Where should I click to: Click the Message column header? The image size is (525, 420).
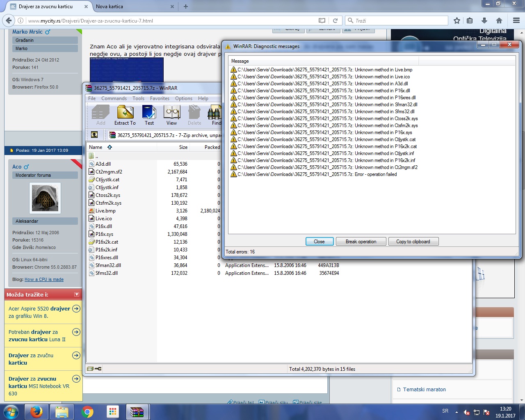pyautogui.click(x=323, y=61)
